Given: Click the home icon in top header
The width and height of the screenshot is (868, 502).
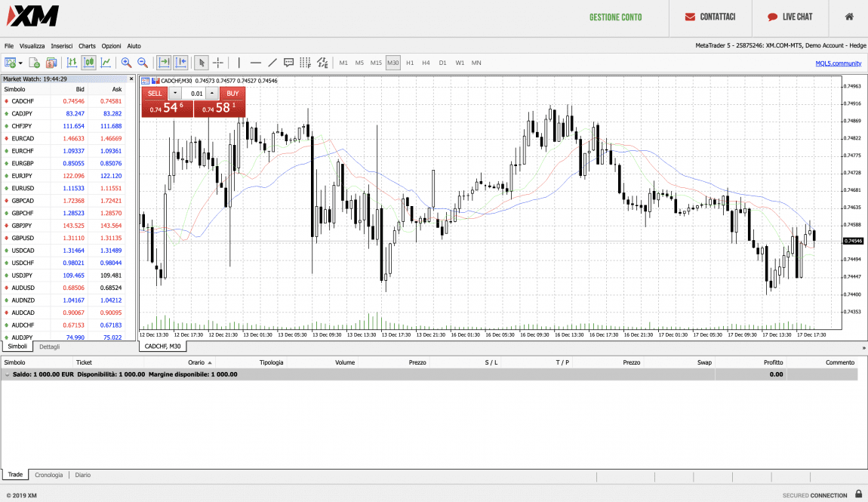Looking at the screenshot, I should pyautogui.click(x=849, y=17).
